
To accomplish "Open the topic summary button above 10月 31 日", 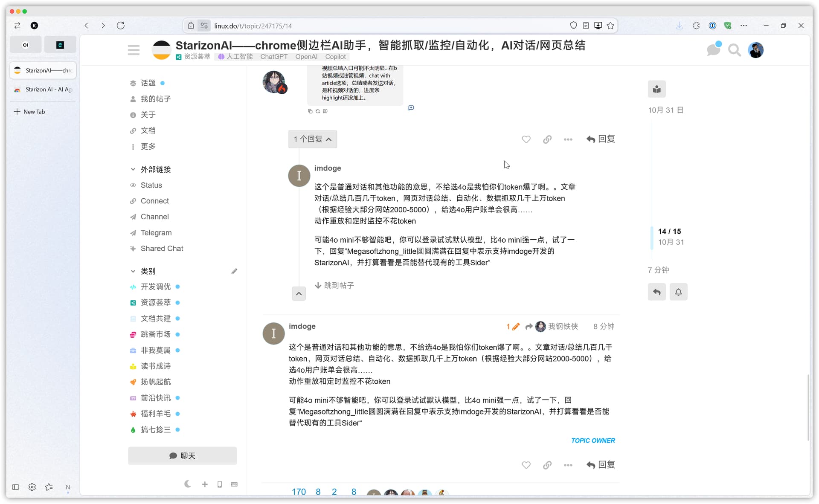I will [x=656, y=89].
